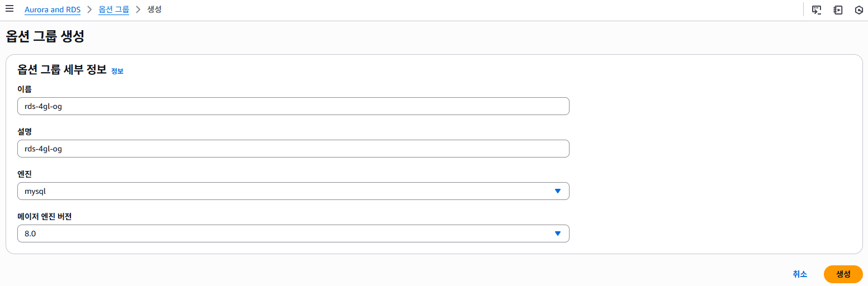Viewport: 868px width, 286px height.
Task: Click the 옵션 그룹 세부 정보 section title
Action: (x=62, y=70)
